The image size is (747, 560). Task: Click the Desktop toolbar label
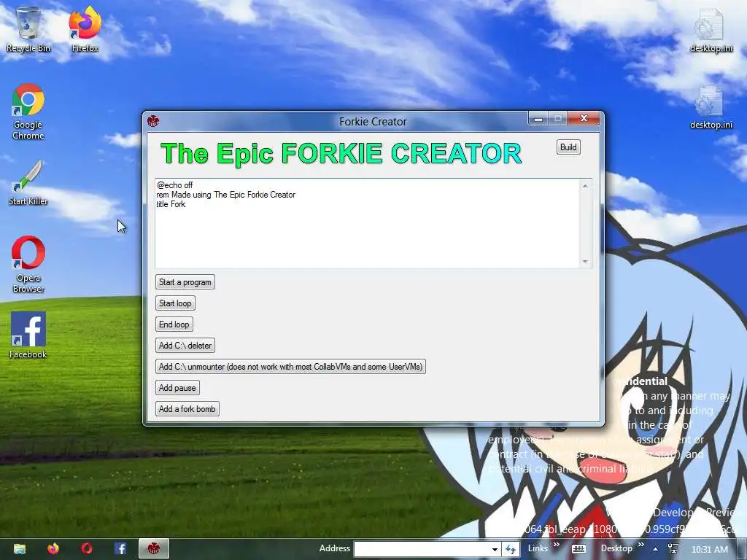pyautogui.click(x=616, y=548)
